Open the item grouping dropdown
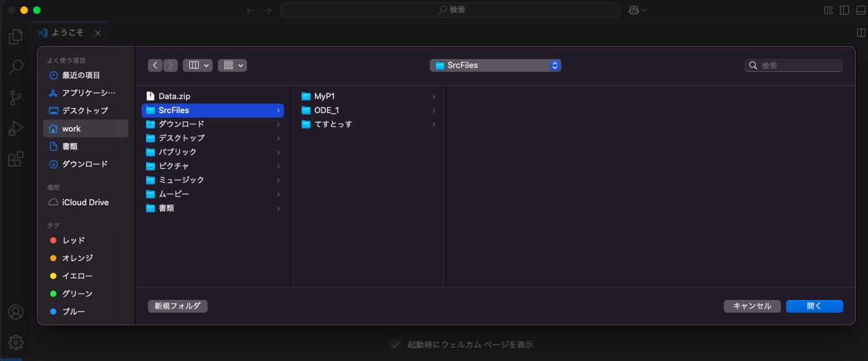Viewport: 868px width, 361px height. 232,65
